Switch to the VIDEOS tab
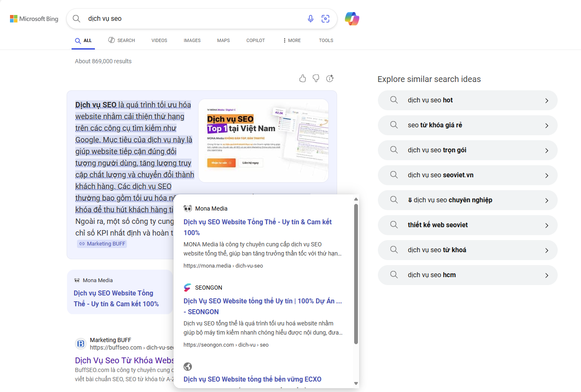Image resolution: width=581 pixels, height=392 pixels. tap(159, 40)
